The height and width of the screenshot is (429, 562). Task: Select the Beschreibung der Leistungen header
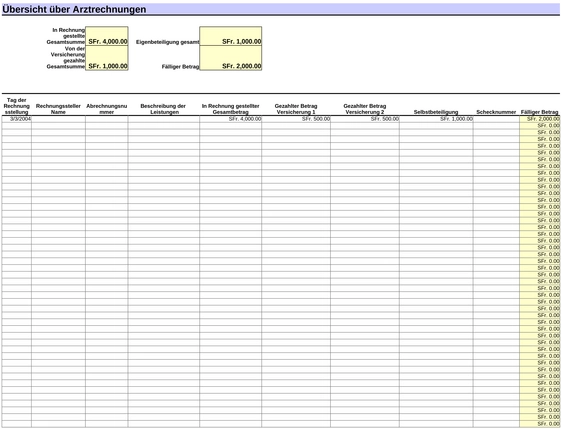(x=163, y=109)
